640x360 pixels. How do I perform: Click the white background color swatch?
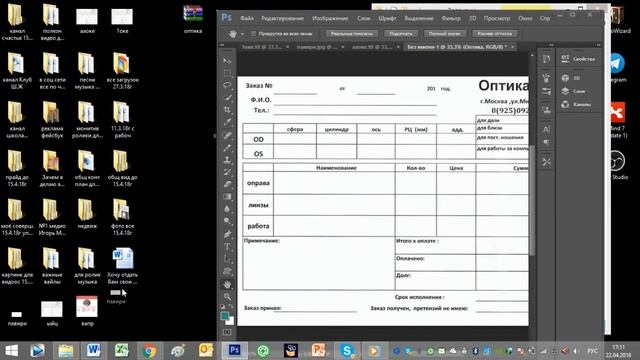tap(231, 322)
